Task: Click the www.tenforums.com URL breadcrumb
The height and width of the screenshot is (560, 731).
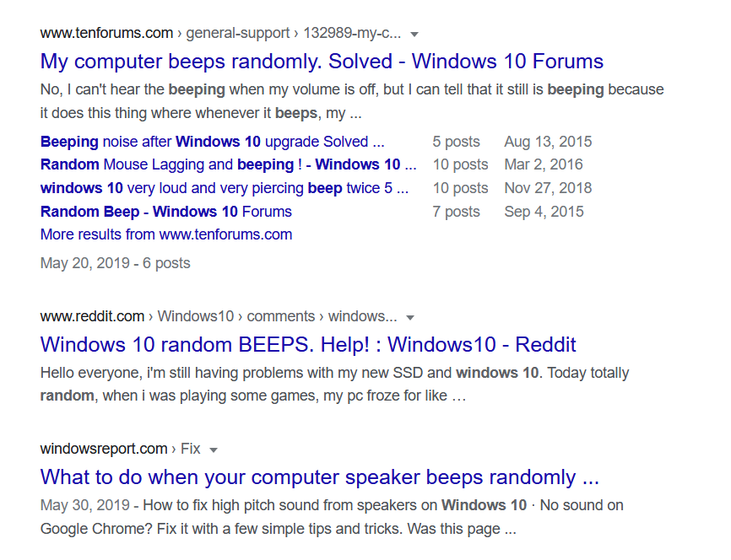Action: coord(105,34)
